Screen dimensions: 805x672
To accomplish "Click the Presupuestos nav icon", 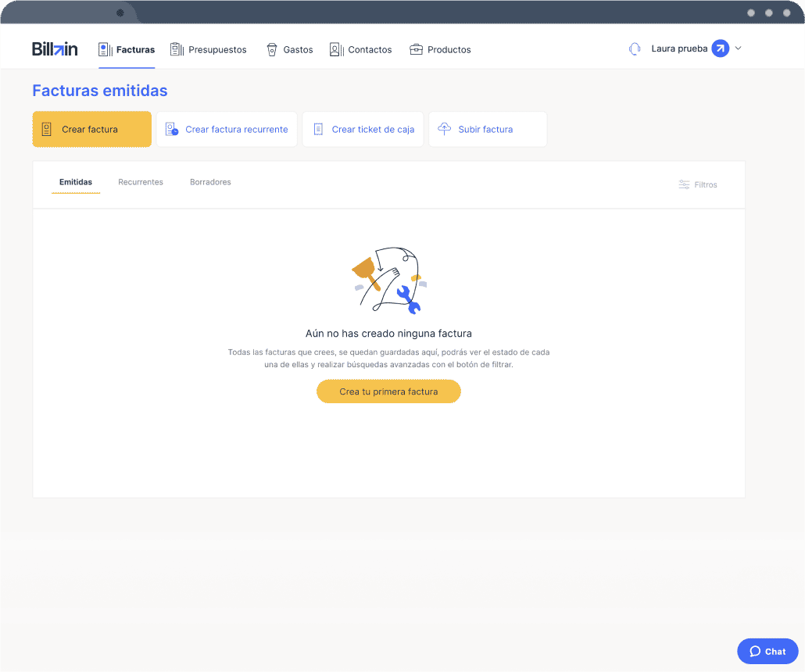I will point(177,50).
